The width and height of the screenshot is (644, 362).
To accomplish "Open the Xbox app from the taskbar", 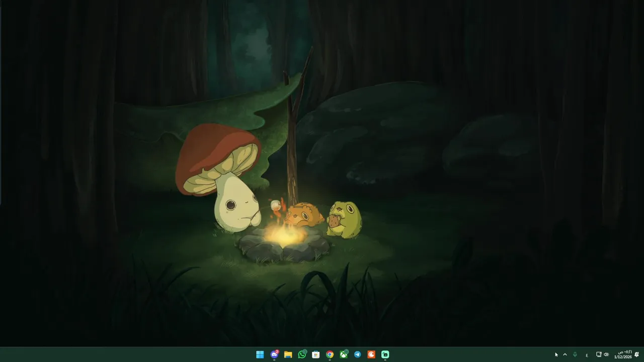I will point(344,354).
